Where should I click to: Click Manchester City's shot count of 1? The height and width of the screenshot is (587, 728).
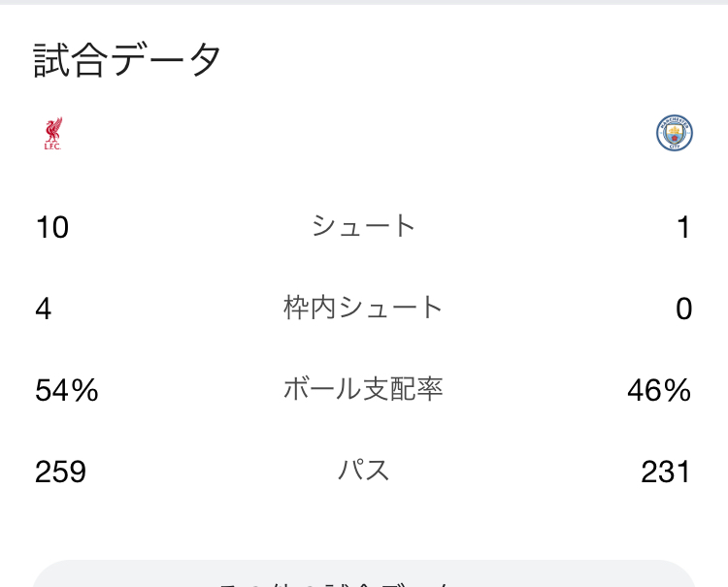click(683, 227)
